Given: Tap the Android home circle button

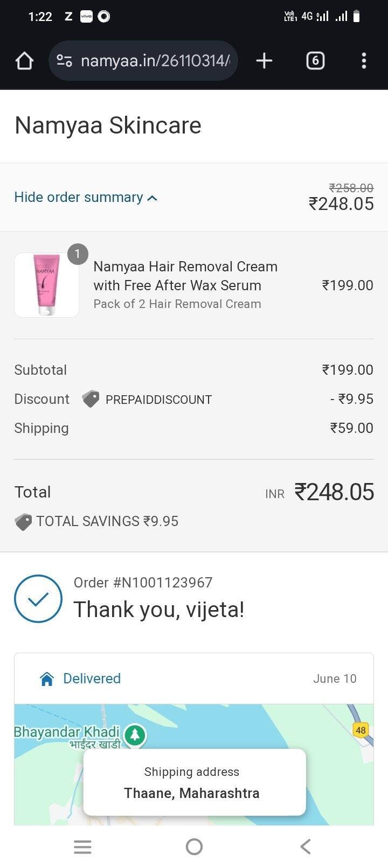Looking at the screenshot, I should pos(194,847).
